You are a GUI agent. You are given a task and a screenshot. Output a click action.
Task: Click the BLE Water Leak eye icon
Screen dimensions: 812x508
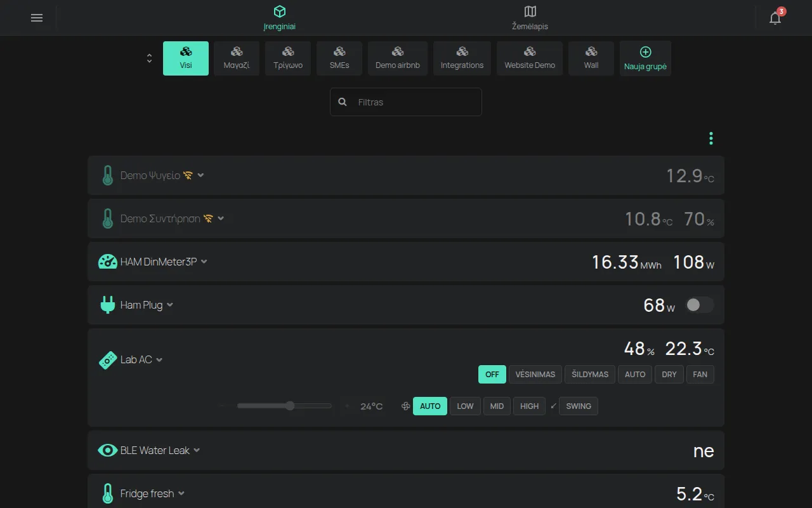pyautogui.click(x=108, y=450)
